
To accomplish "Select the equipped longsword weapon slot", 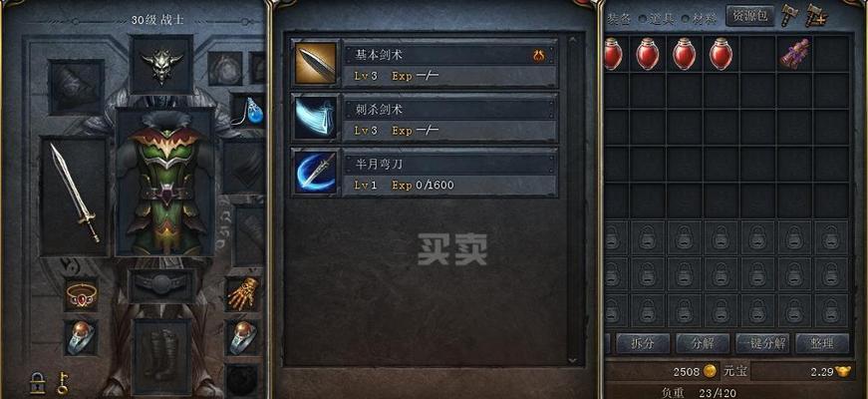I will pyautogui.click(x=74, y=197).
